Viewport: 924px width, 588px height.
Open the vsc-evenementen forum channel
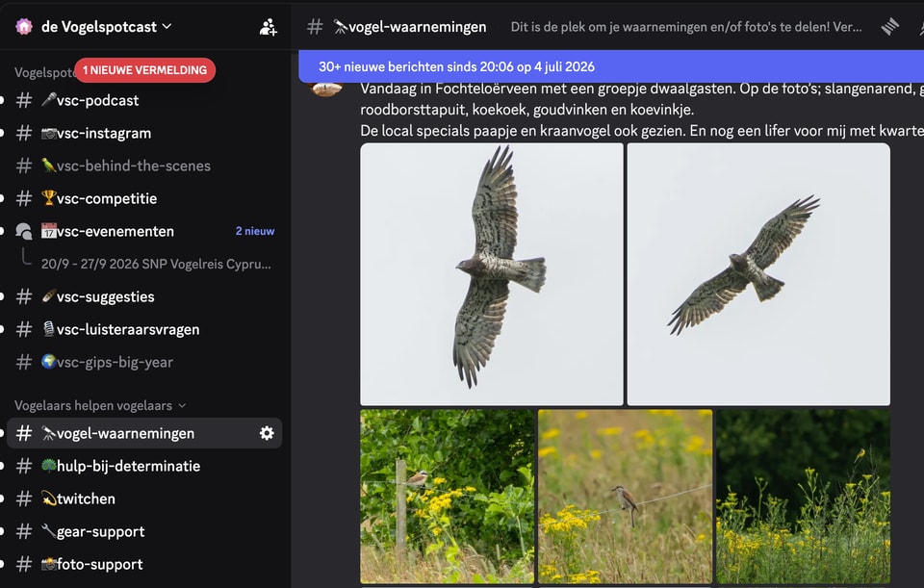click(144, 232)
